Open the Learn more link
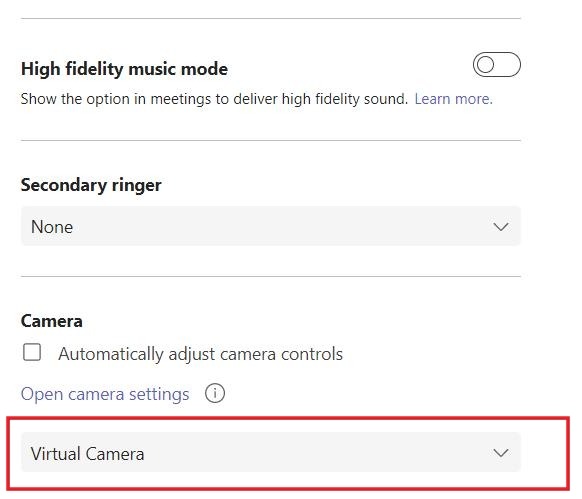 (454, 99)
